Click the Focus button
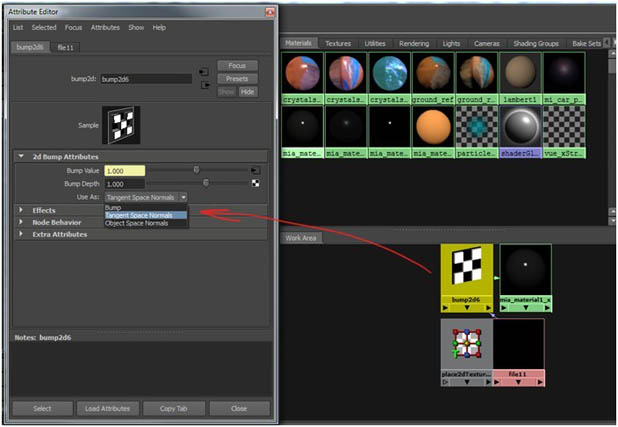Viewport: 618px width, 427px height. pos(237,65)
